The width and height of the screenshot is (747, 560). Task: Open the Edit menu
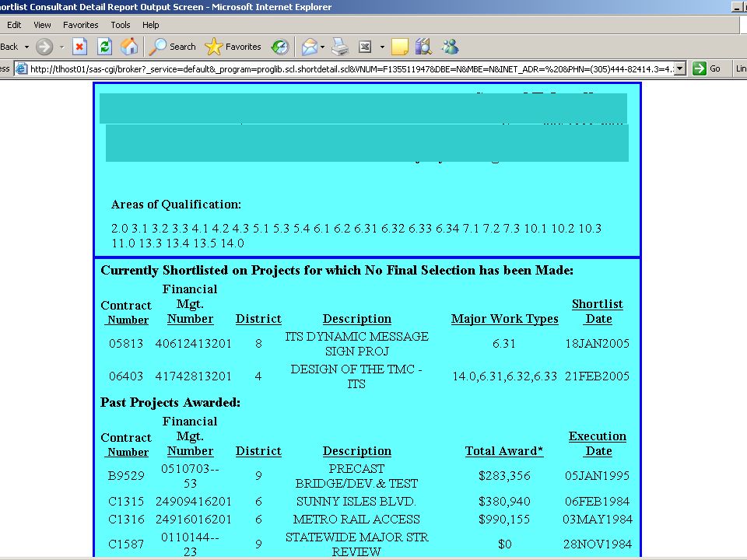pos(14,25)
